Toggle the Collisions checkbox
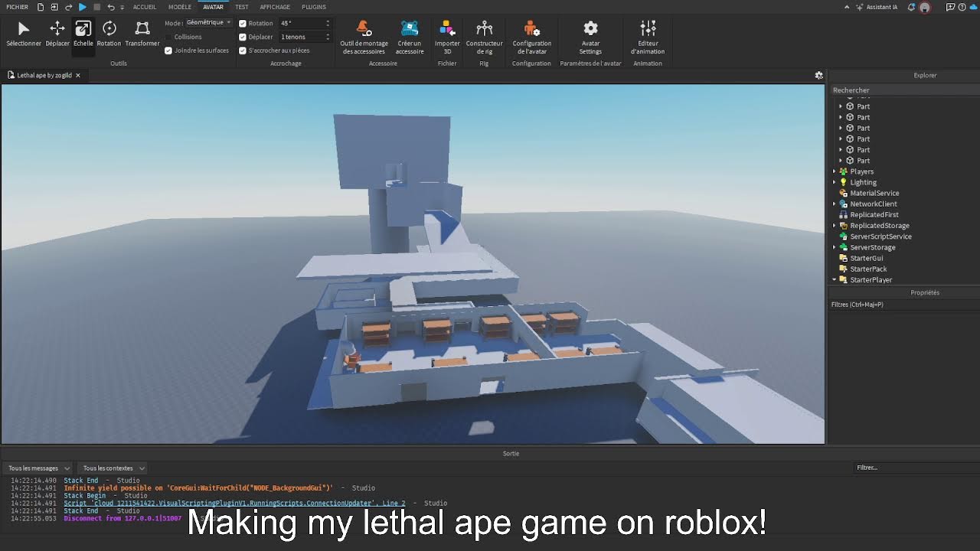Viewport: 980px width, 551px height. (168, 37)
